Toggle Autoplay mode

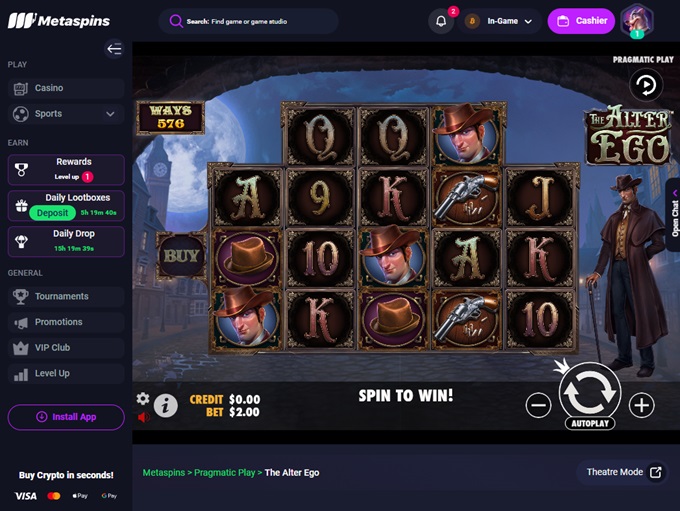pos(590,423)
